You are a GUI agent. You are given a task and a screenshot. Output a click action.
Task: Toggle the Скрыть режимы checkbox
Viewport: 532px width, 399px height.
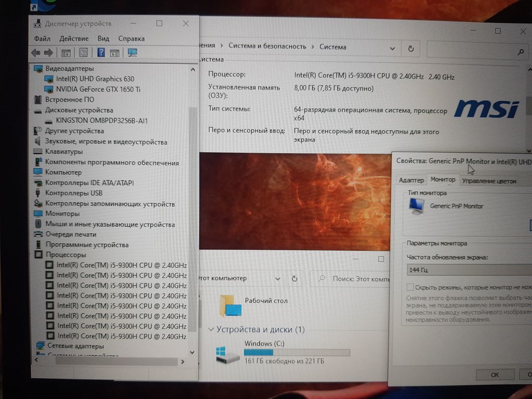pos(410,287)
